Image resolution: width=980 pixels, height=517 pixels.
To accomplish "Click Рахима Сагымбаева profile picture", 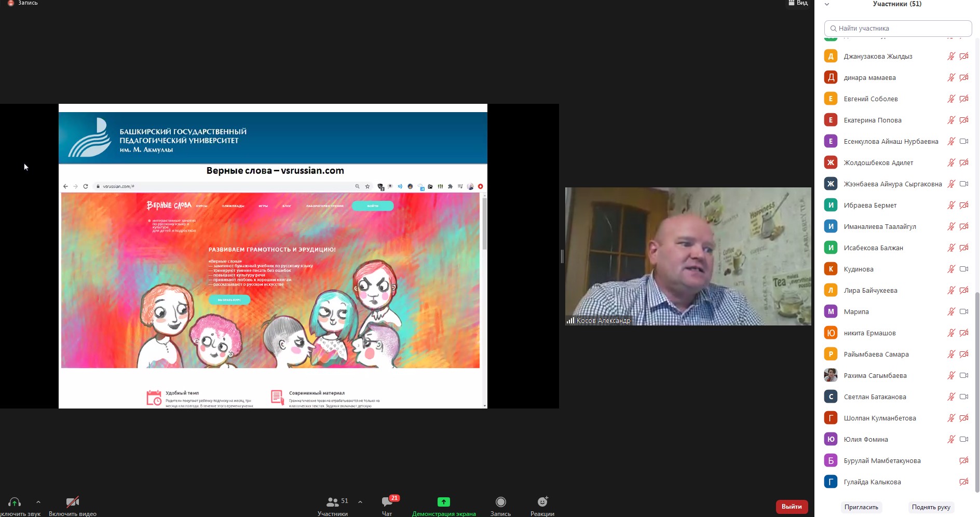I will 831,375.
